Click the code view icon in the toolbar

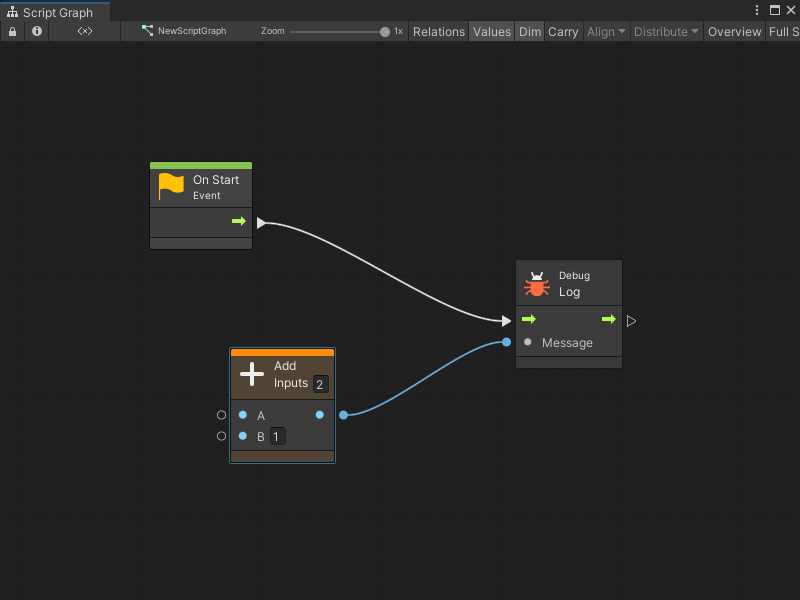click(x=84, y=31)
